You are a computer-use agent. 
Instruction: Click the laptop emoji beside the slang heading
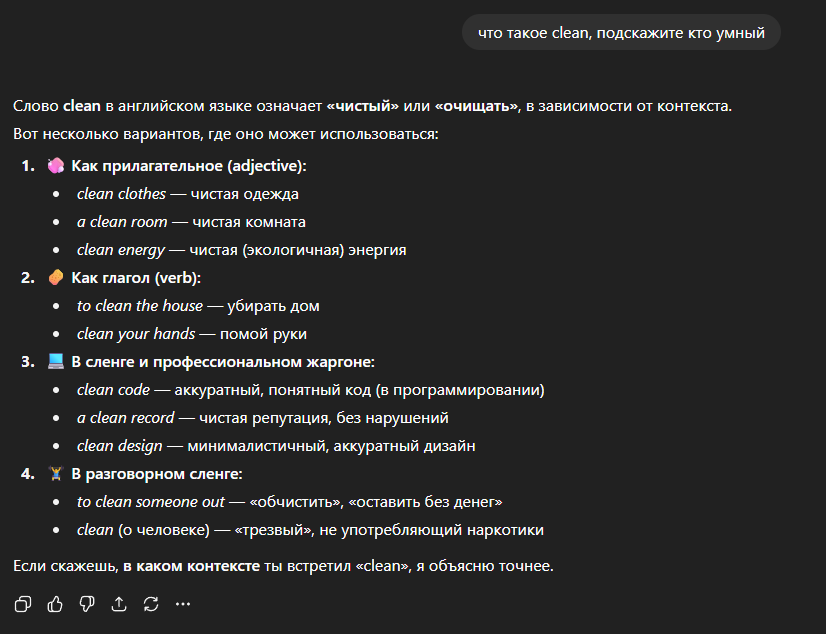point(56,361)
